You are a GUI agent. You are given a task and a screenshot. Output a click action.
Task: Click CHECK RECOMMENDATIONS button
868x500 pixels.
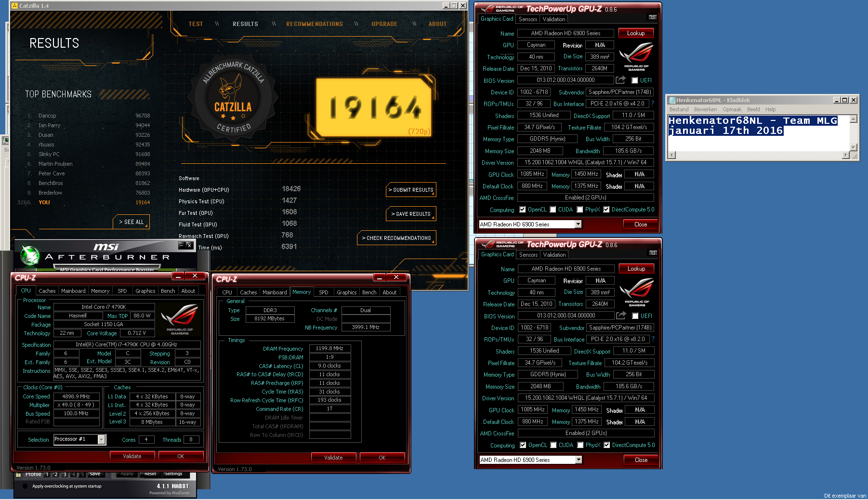point(396,238)
